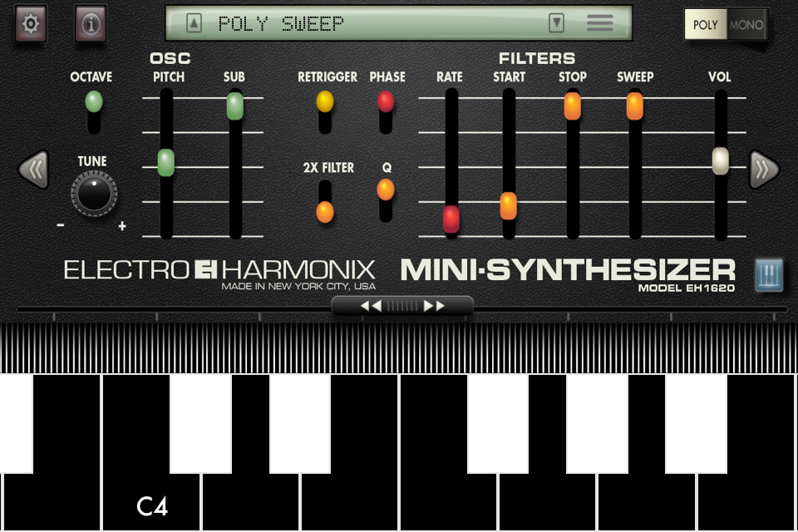Click the striped ribbon strip above keys

[399, 347]
